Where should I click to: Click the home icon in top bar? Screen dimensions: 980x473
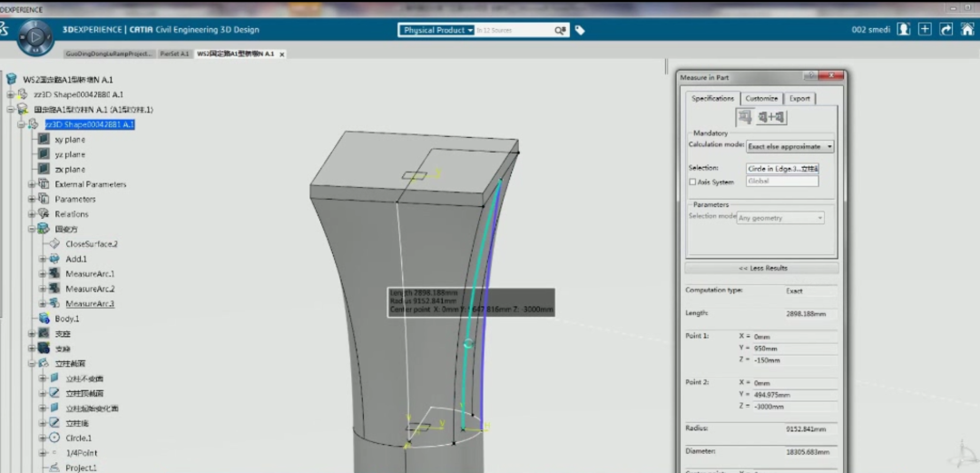pos(967,29)
